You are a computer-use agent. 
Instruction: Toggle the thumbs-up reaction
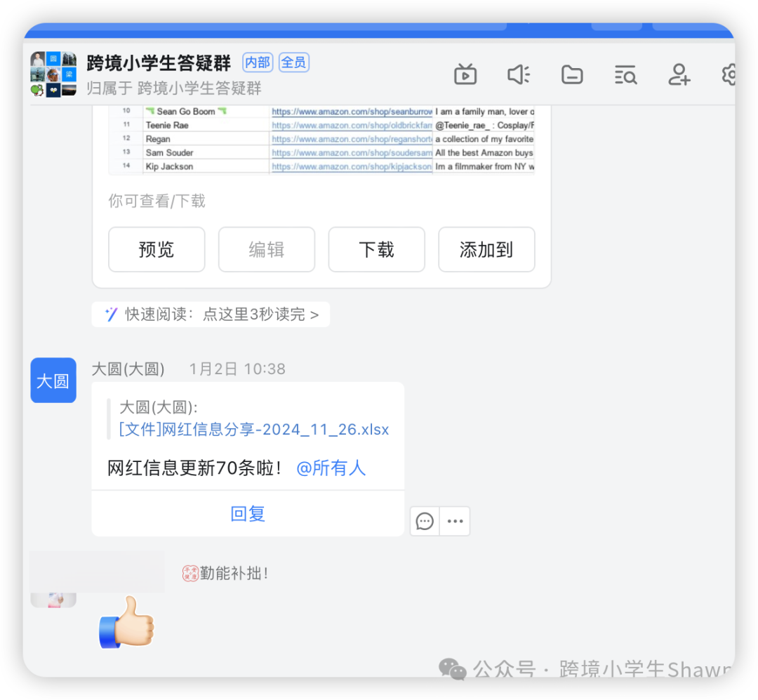click(128, 623)
